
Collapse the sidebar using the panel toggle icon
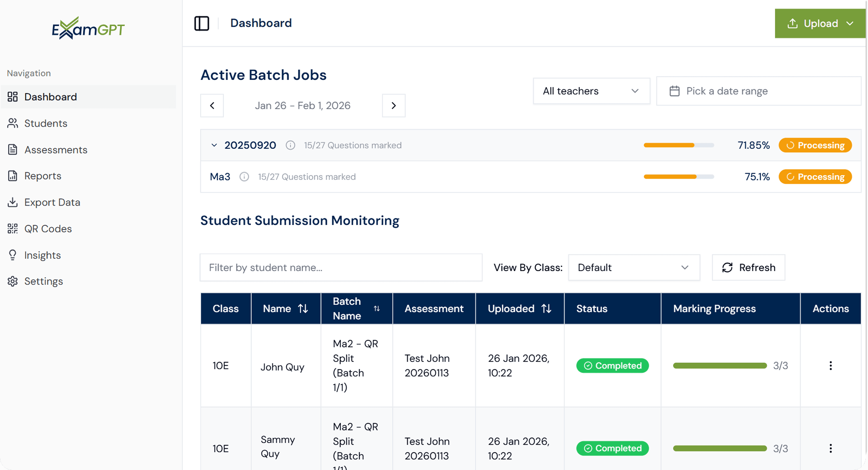pyautogui.click(x=202, y=23)
